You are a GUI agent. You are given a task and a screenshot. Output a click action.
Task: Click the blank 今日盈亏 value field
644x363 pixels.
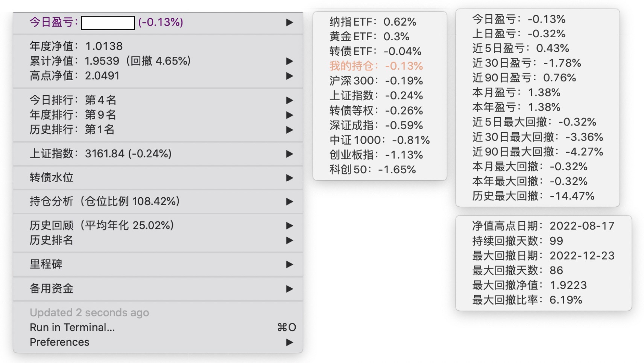click(108, 23)
